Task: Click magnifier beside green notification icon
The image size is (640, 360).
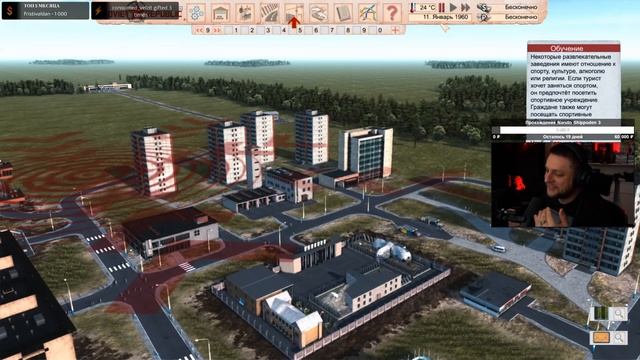Action: pos(619,313)
